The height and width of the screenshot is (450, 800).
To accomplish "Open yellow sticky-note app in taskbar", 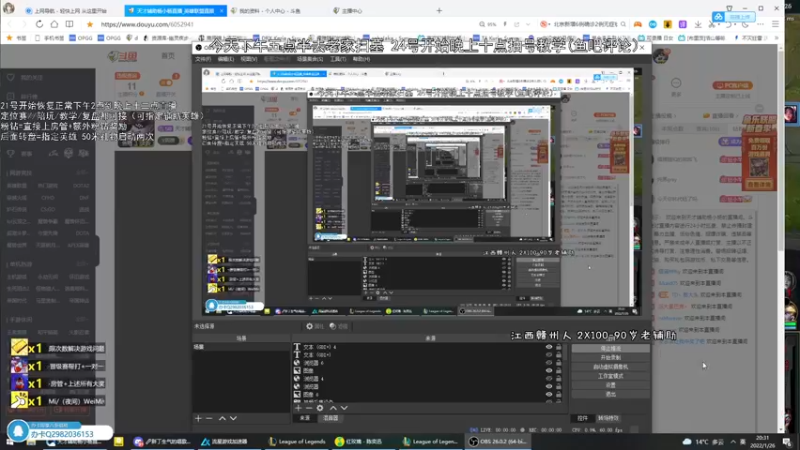I will tap(118, 442).
